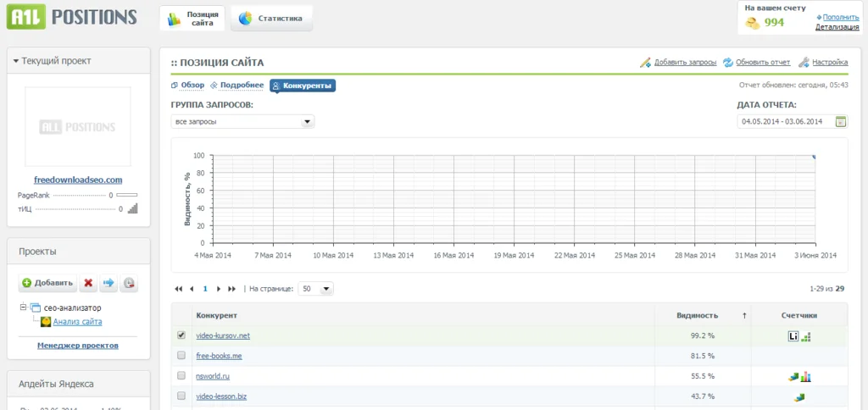Image resolution: width=868 pixels, height=410 pixels.
Task: Go to the last page of results
Action: (232, 289)
